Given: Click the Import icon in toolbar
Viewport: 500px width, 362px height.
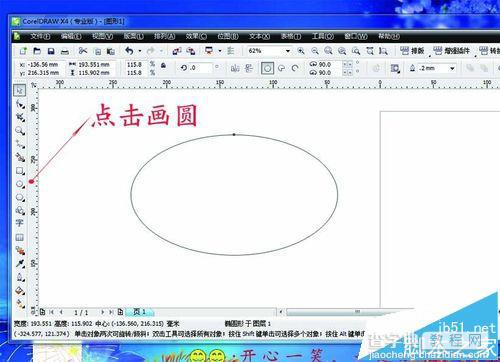Looking at the screenshot, I should (x=177, y=51).
